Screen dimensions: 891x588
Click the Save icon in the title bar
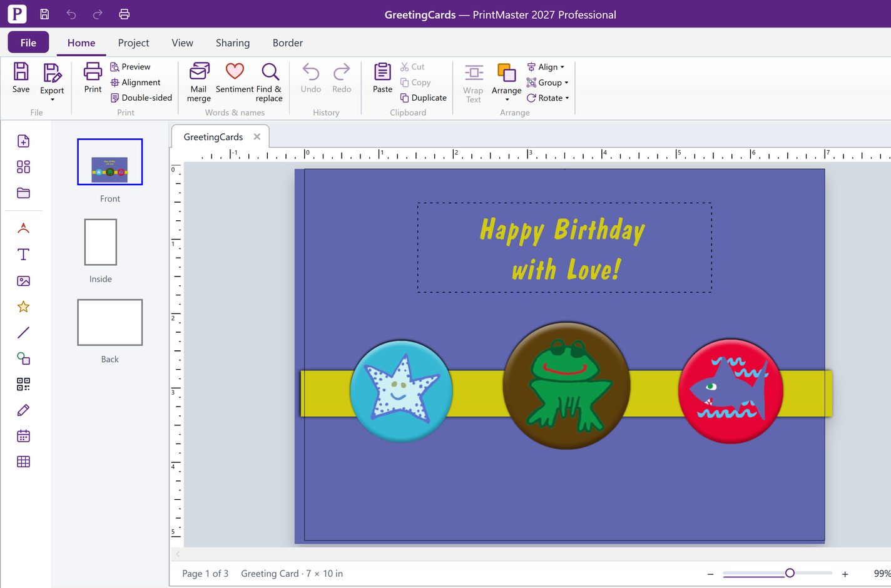tap(44, 14)
